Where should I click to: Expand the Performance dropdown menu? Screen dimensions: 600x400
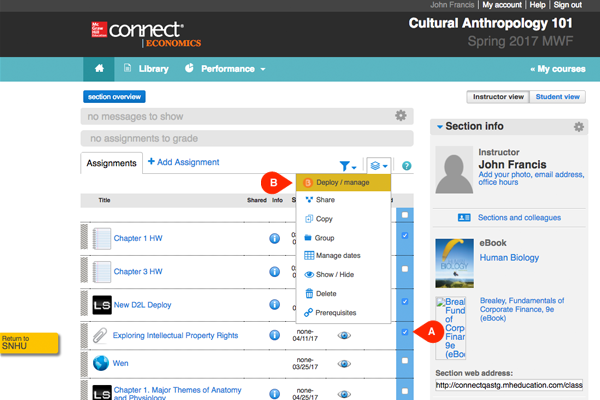pyautogui.click(x=232, y=69)
